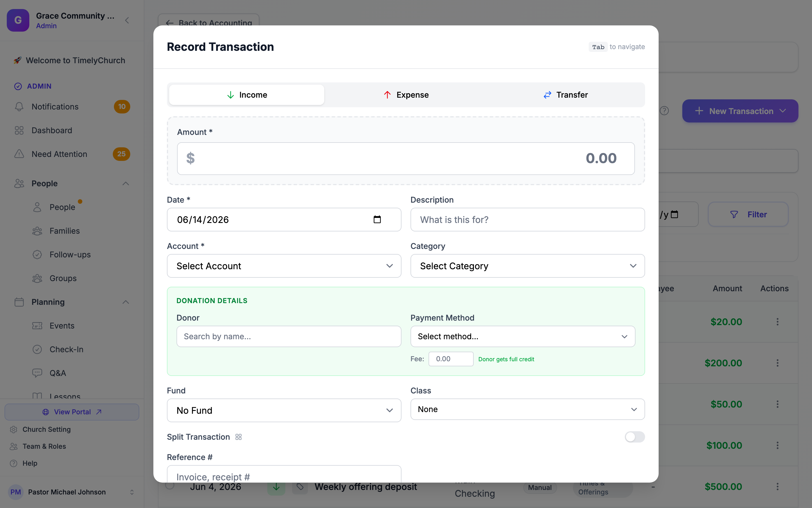
Task: Open actions menu for $200.00 transaction
Action: point(777,363)
